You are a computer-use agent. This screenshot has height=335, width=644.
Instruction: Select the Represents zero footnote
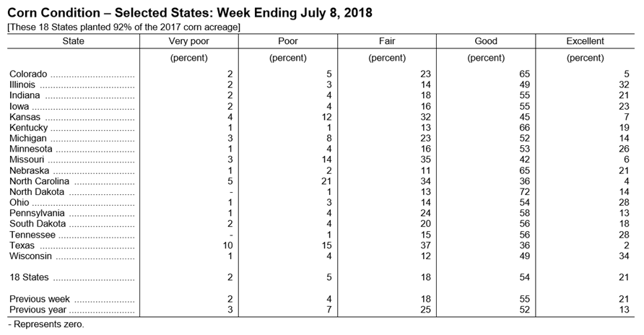click(46, 324)
